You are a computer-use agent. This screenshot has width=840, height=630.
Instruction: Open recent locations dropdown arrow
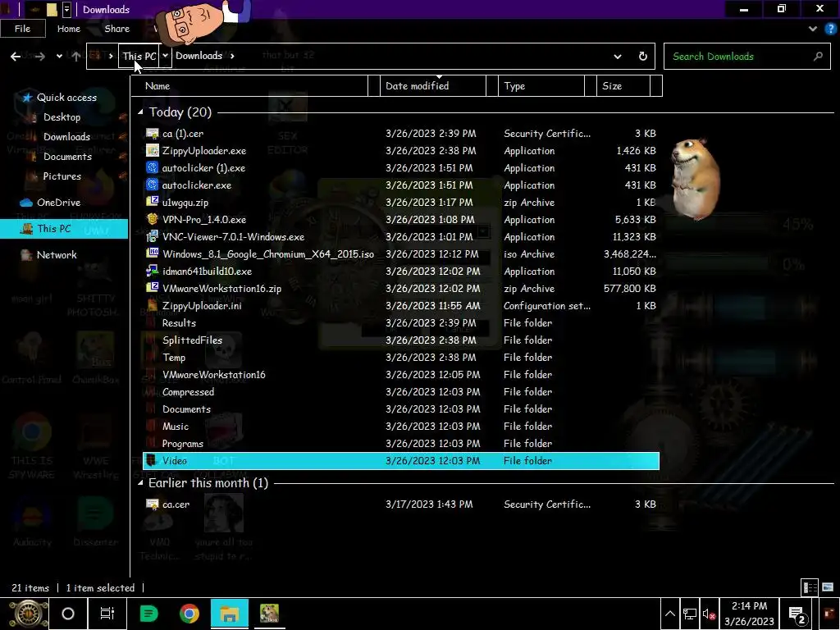pos(59,57)
